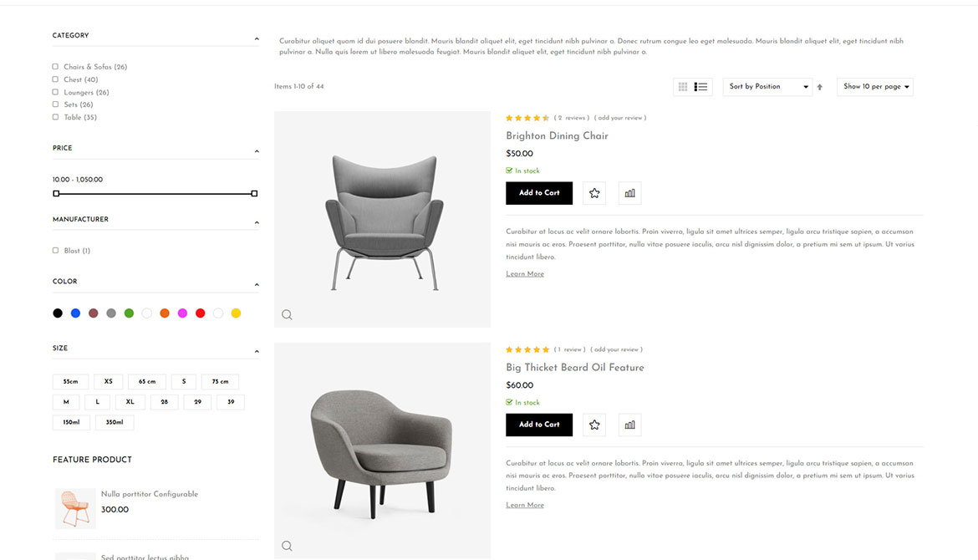Check the Chairs & Sofas category
The width and height of the screenshot is (978, 560).
click(x=56, y=67)
